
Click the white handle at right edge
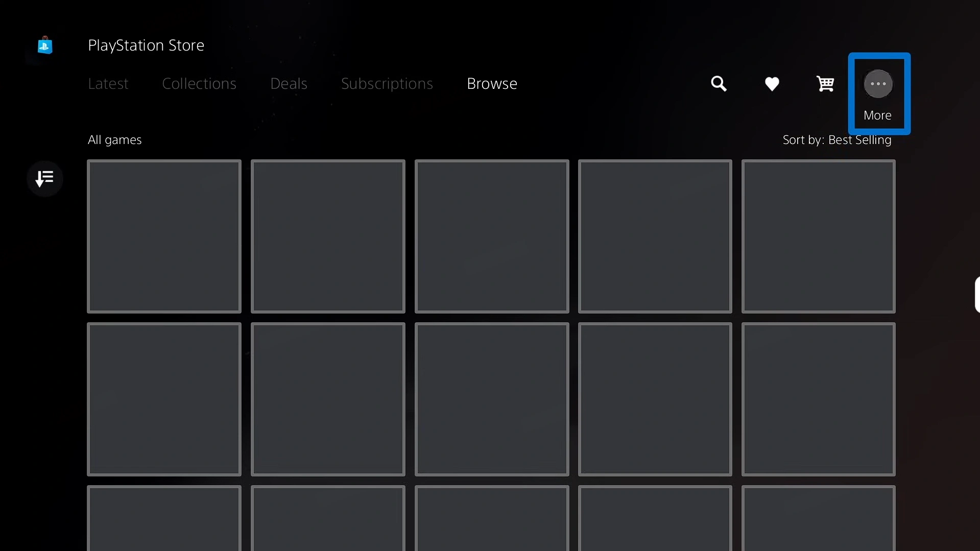[x=977, y=294]
